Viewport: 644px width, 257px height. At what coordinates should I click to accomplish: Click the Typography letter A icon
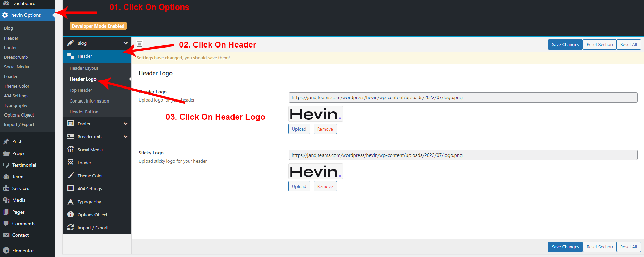click(71, 202)
